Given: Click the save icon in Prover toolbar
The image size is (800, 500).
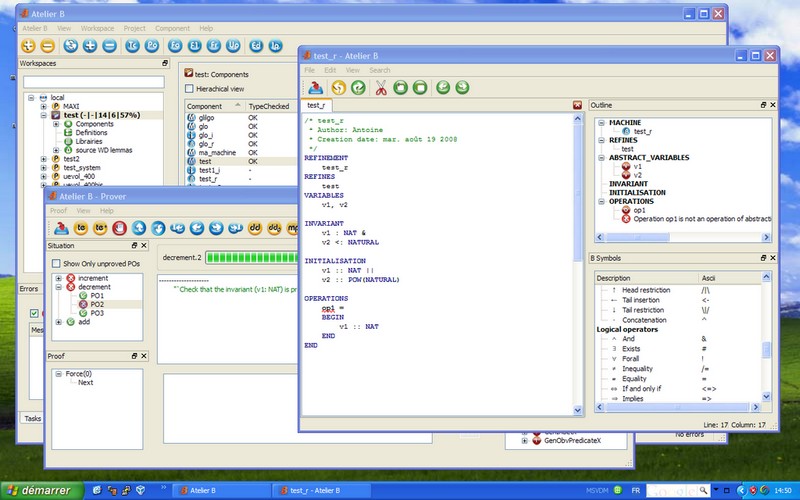Looking at the screenshot, I should click(x=61, y=228).
